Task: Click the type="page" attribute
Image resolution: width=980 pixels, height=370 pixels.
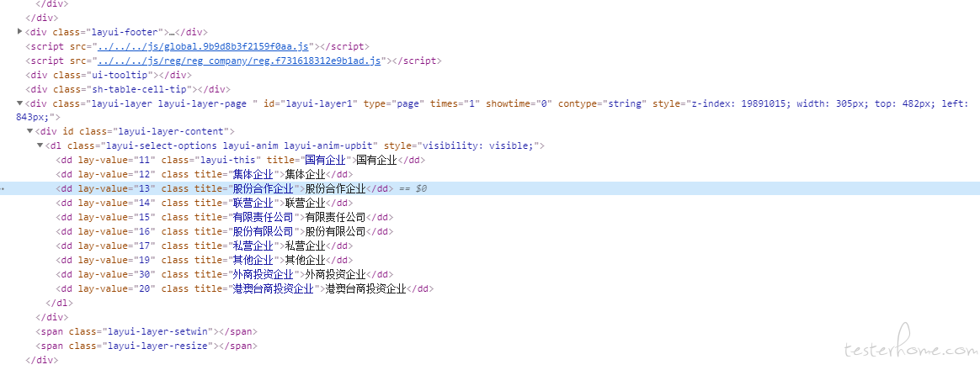Action: 394,103
